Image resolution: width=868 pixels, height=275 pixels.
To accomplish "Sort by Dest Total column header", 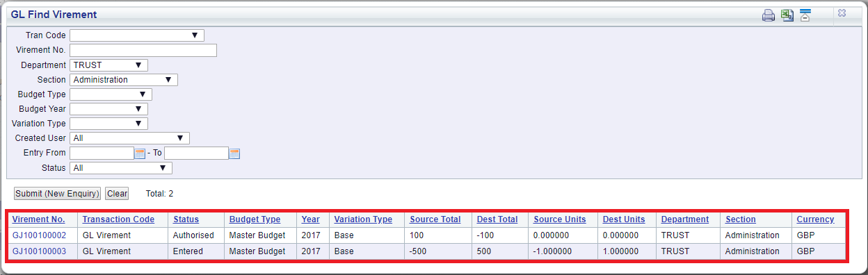I will click(497, 219).
